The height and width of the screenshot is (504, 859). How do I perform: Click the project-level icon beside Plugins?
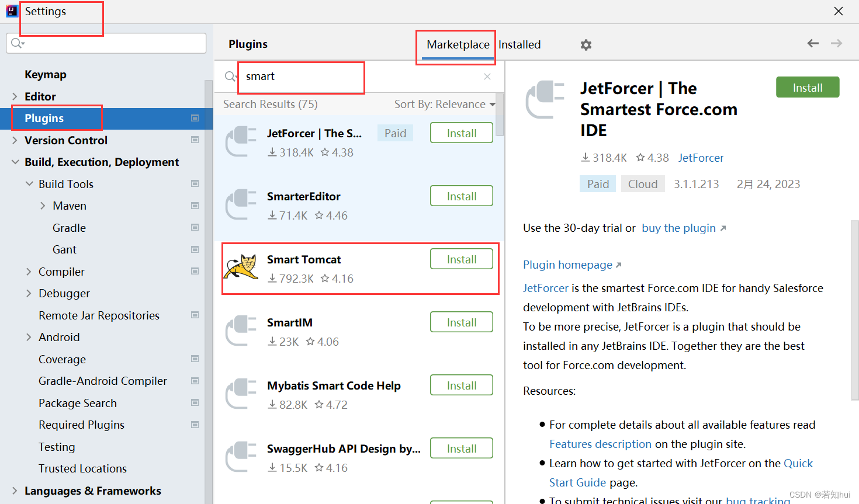point(195,118)
